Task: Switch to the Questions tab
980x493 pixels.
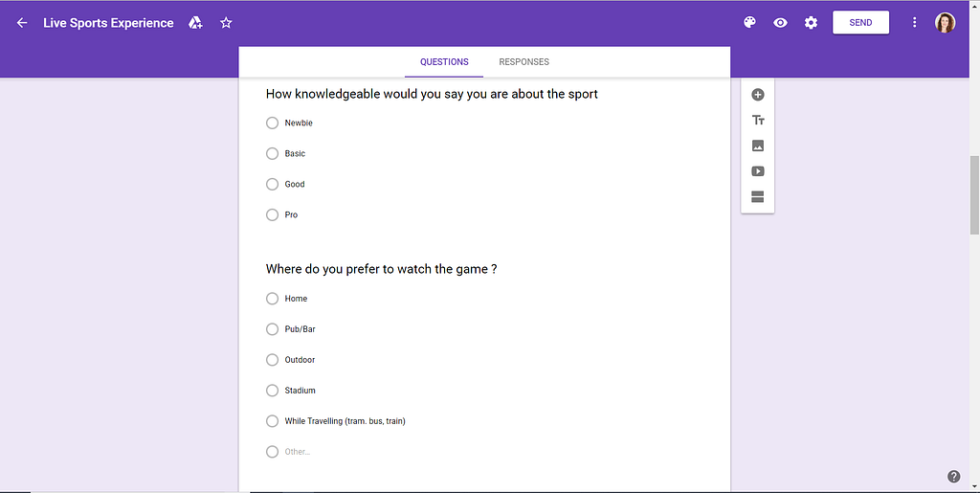Action: coord(444,62)
